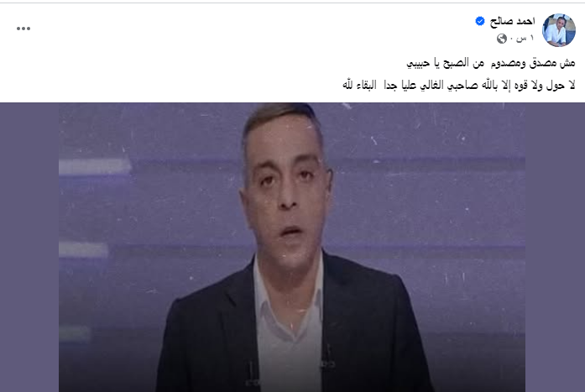Click the post line starting لا حول ولا قوه
This screenshot has height=392, width=585.
tap(459, 85)
